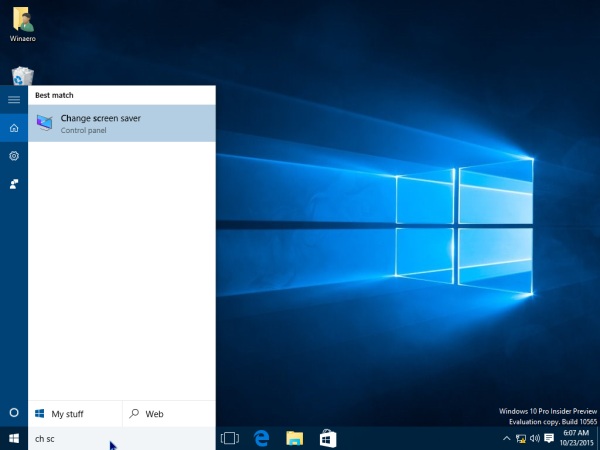
Task: Open the Recycle Bin desktop icon
Action: (x=23, y=76)
